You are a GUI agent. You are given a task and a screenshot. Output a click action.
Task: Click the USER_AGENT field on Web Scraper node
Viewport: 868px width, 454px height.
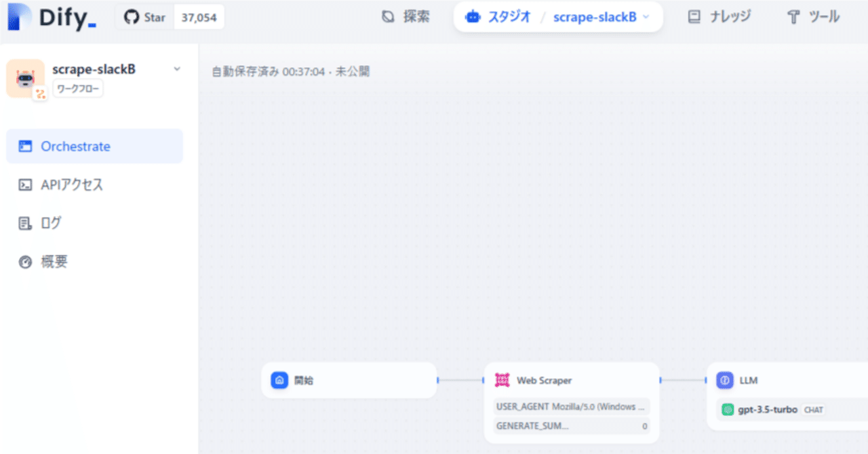coord(572,406)
